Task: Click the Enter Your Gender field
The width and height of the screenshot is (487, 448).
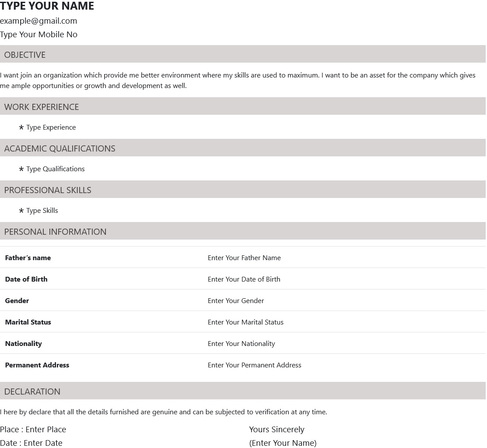Action: [x=236, y=300]
